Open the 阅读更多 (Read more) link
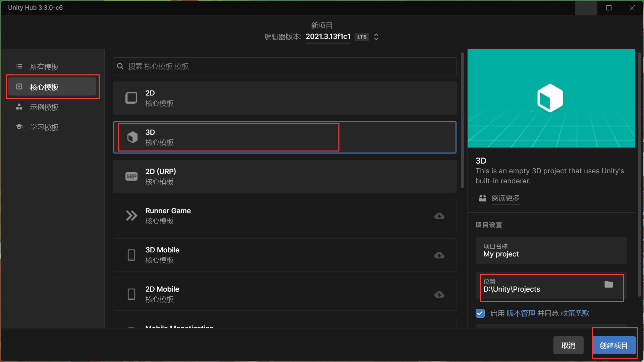This screenshot has height=362, width=644. point(505,198)
